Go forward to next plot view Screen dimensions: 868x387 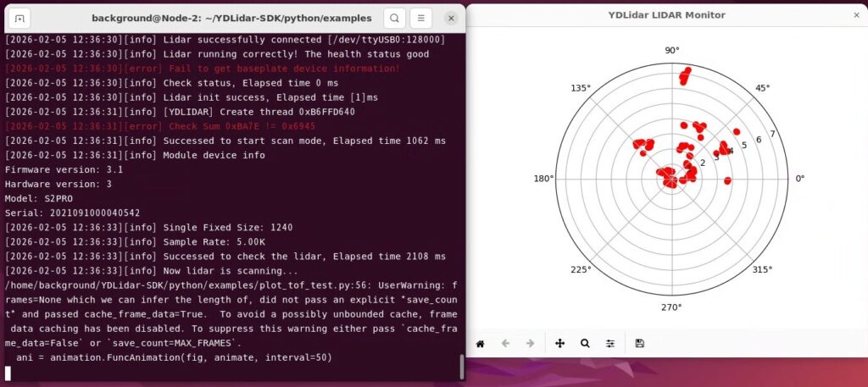531,344
